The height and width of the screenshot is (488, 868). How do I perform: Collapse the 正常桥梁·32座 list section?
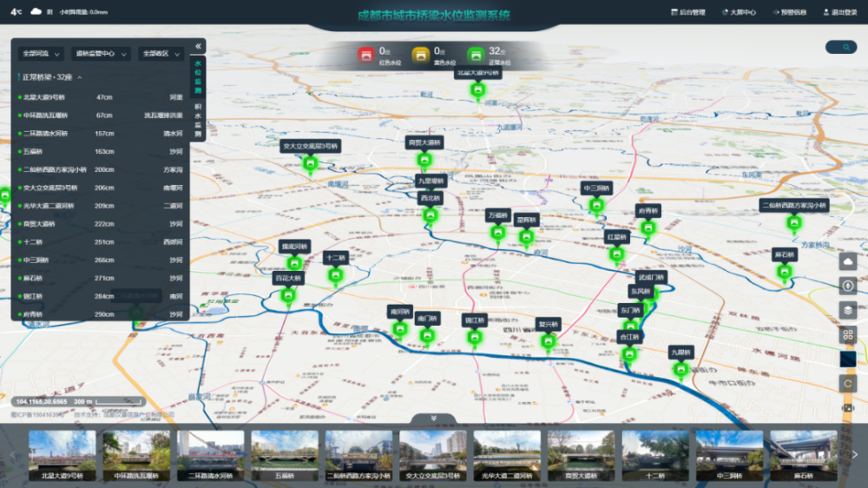[80, 77]
